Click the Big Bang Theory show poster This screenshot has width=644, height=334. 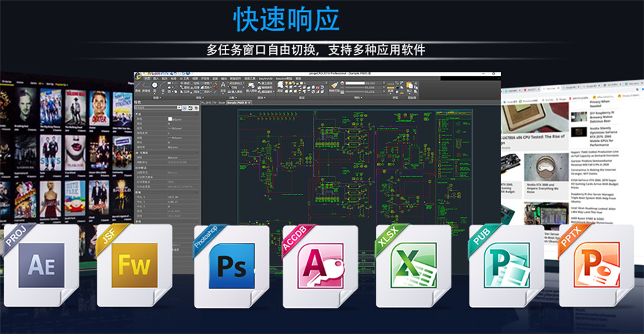50,107
